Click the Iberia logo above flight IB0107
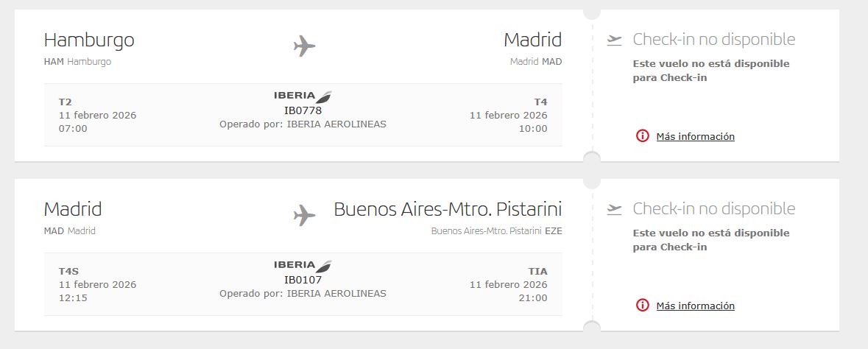 click(303, 265)
